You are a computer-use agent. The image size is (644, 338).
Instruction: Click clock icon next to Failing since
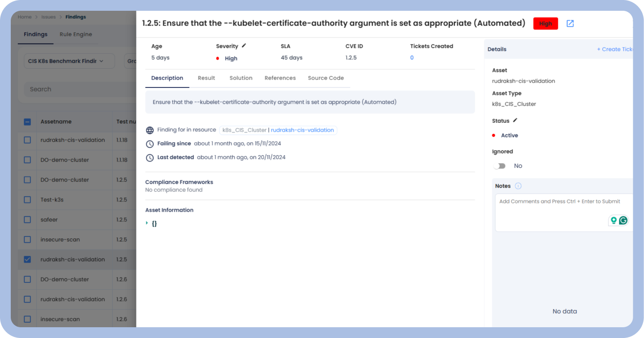click(150, 144)
